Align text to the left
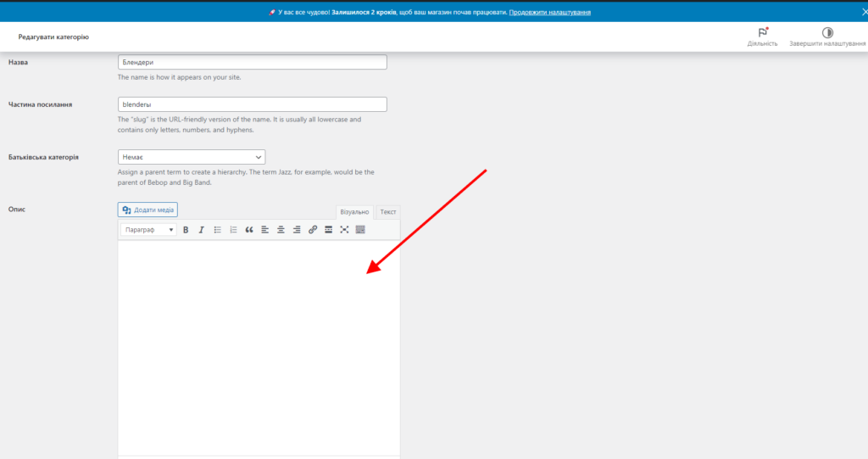868x459 pixels. [264, 230]
